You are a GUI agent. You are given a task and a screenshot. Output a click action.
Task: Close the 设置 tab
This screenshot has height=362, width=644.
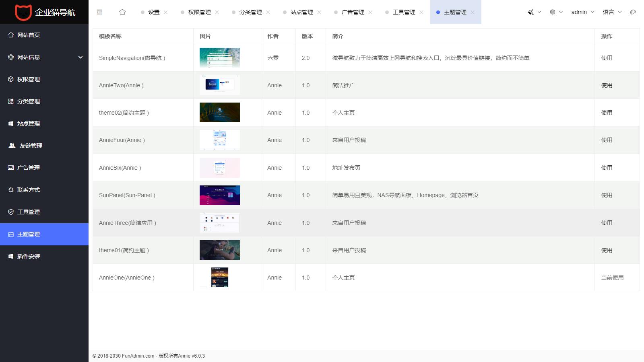[166, 12]
